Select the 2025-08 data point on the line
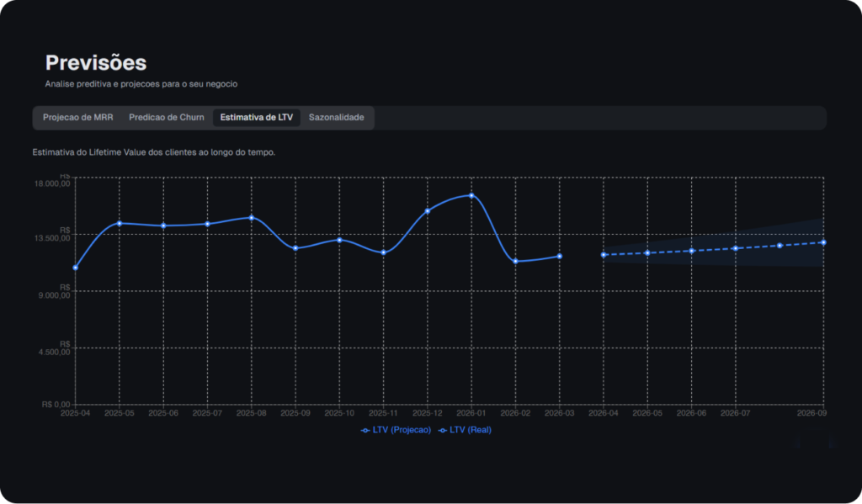 (x=251, y=218)
